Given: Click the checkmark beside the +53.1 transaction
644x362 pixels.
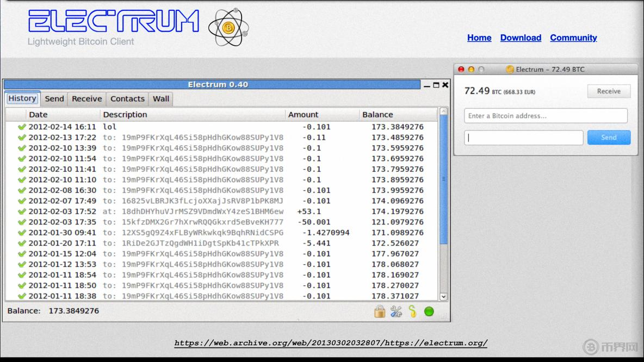Looking at the screenshot, I should click(22, 211).
